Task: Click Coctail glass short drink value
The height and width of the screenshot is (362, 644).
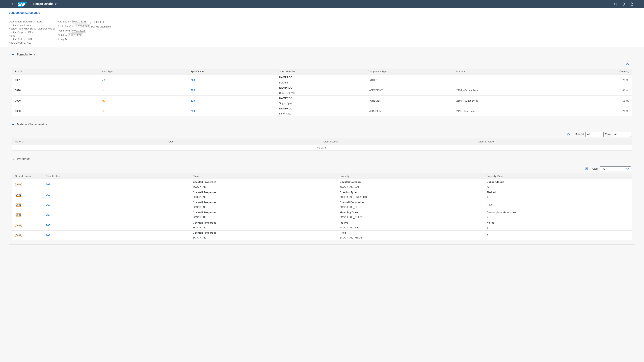Action: pyautogui.click(x=501, y=213)
